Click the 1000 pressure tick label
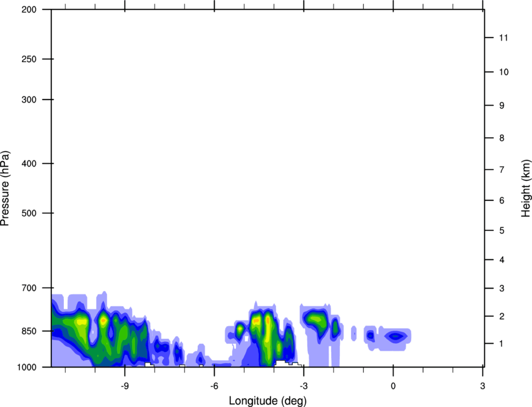Image resolution: width=532 pixels, height=407 pixels. click(25, 367)
